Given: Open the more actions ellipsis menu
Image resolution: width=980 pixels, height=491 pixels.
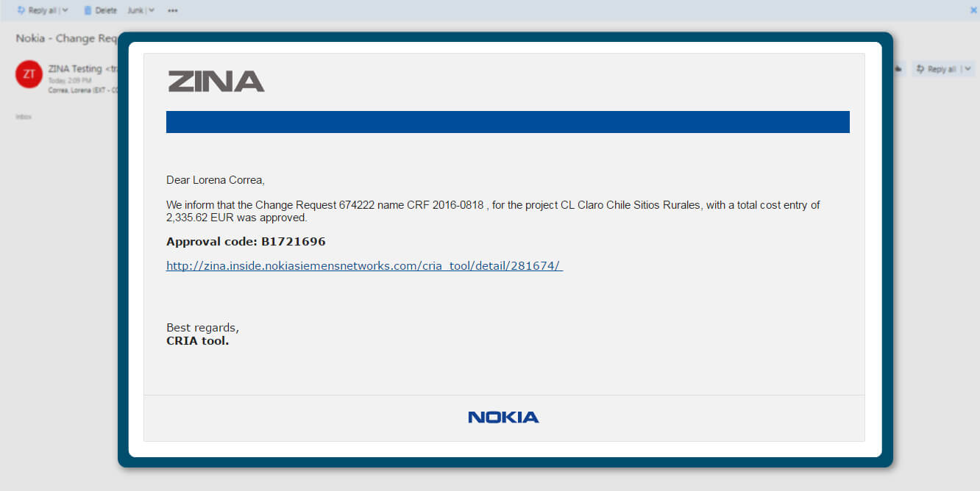Looking at the screenshot, I should [173, 10].
